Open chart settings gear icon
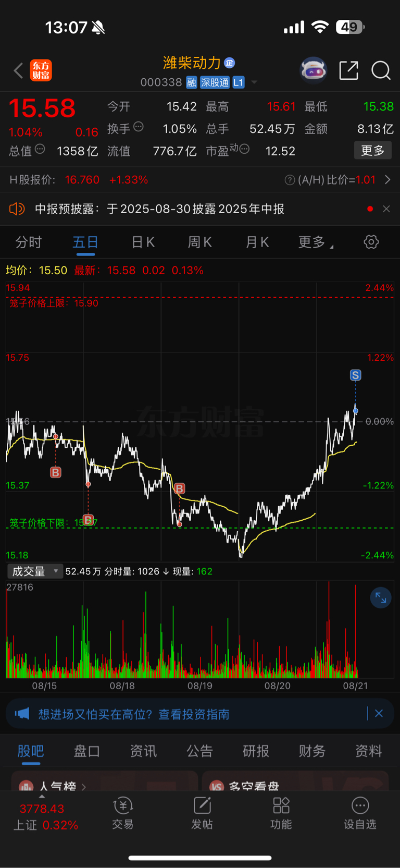This screenshot has width=400, height=868. point(371,242)
